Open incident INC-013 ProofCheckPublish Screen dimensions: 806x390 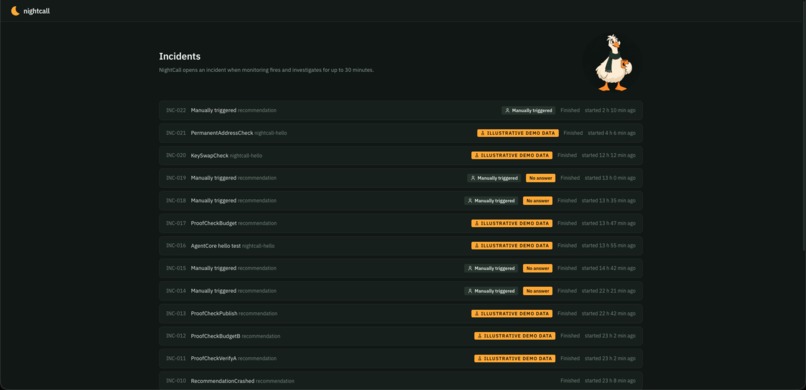(400, 313)
